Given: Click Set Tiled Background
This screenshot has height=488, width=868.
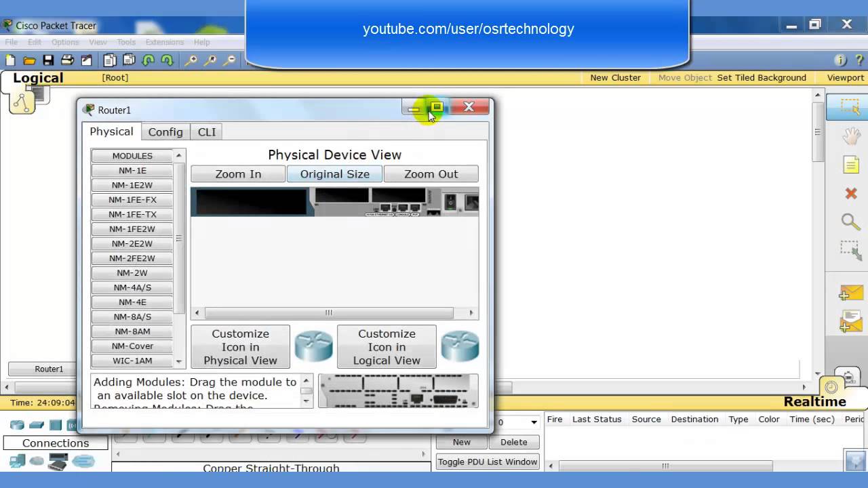Looking at the screenshot, I should 762,78.
